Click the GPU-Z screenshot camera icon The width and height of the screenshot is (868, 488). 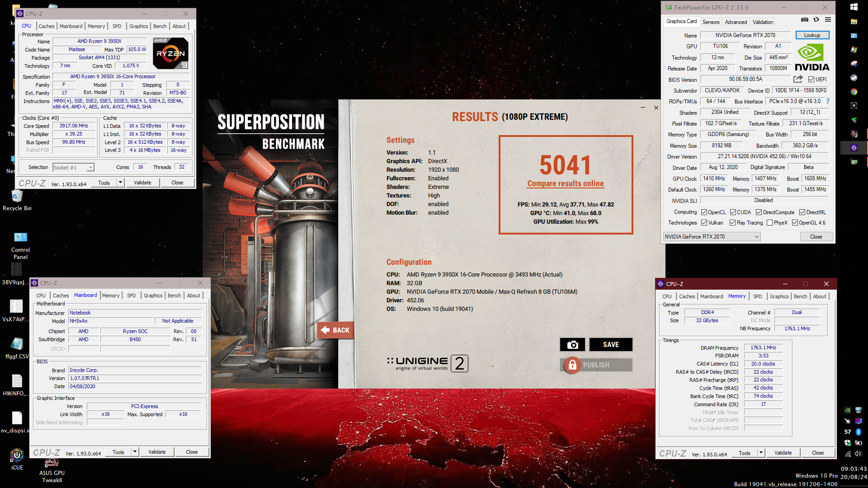point(805,20)
